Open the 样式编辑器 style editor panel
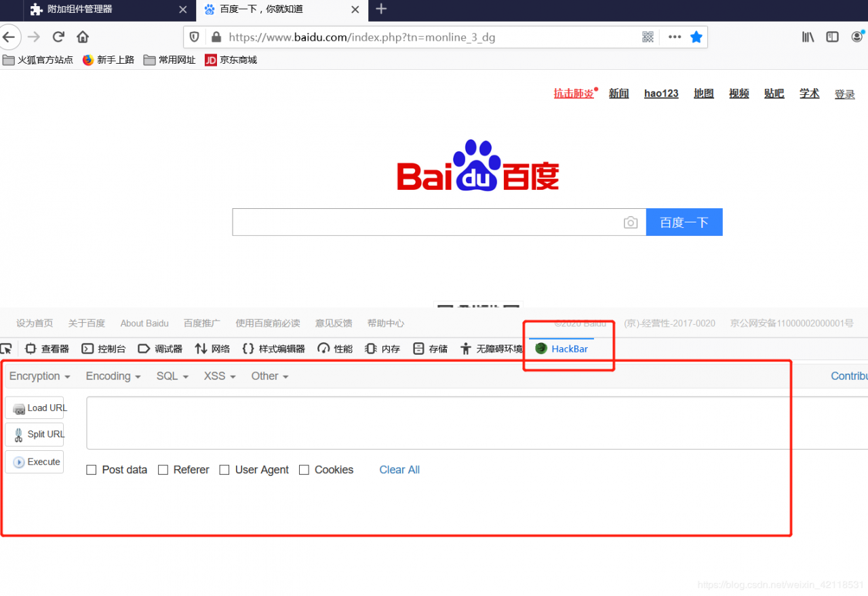This screenshot has width=868, height=596. (273, 349)
